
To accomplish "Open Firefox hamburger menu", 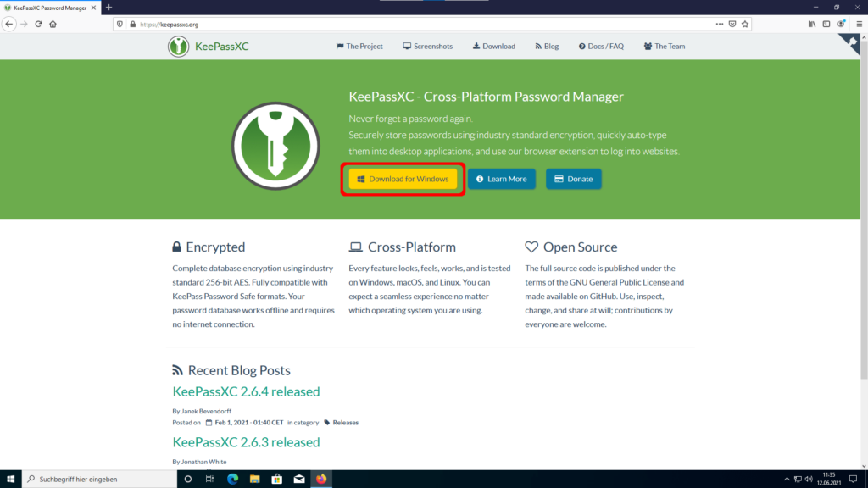I will tap(860, 24).
